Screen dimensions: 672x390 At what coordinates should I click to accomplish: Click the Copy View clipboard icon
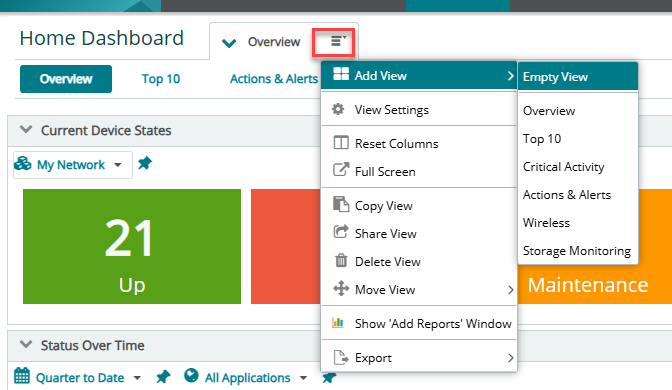pyautogui.click(x=341, y=204)
